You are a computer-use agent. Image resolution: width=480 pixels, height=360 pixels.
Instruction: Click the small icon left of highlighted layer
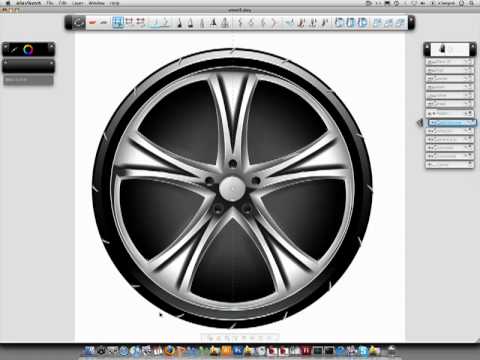[420, 123]
